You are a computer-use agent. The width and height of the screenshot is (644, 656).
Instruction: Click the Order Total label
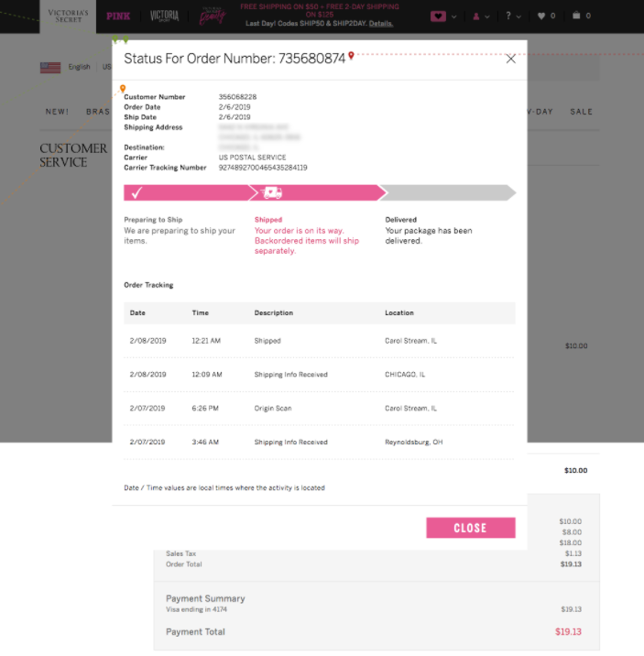click(183, 564)
